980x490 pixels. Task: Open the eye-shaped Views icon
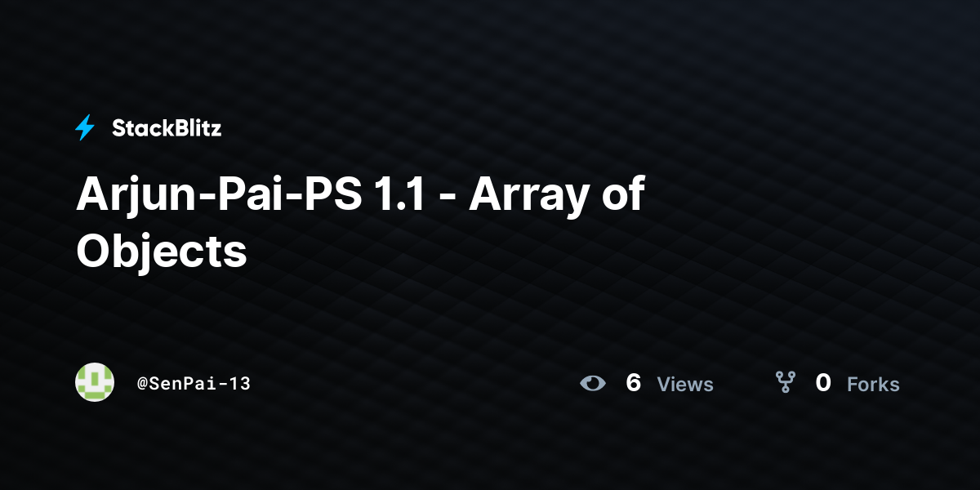click(593, 383)
